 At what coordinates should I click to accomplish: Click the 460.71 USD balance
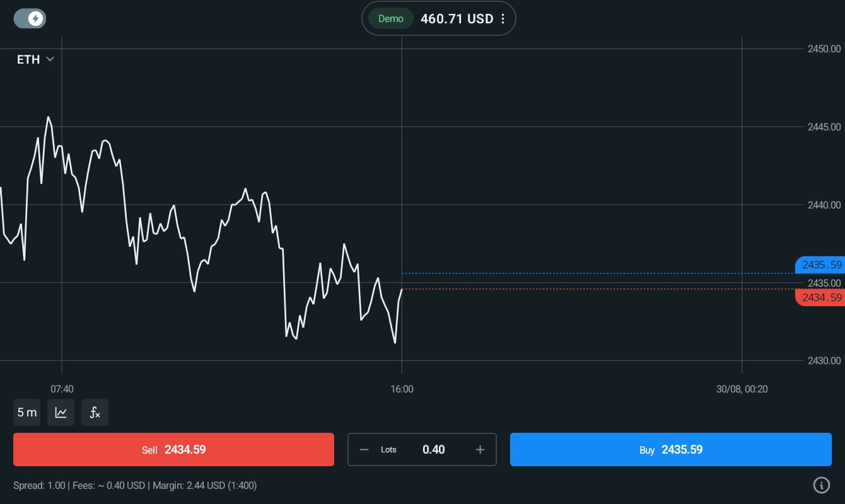point(457,19)
